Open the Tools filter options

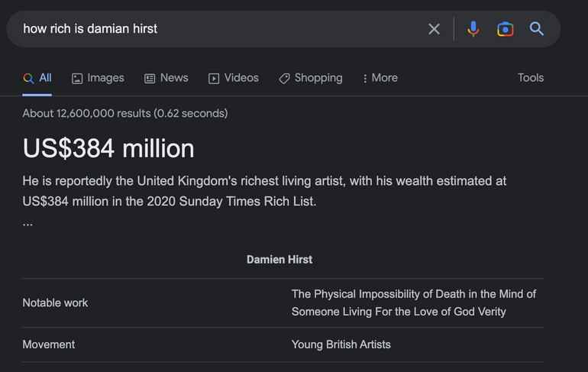[531, 78]
